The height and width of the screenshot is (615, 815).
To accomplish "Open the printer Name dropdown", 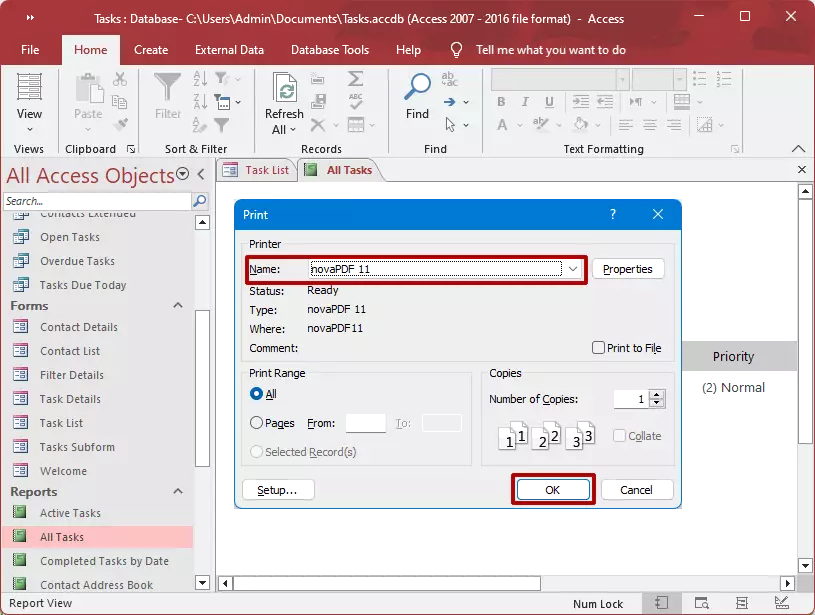I will (x=573, y=269).
